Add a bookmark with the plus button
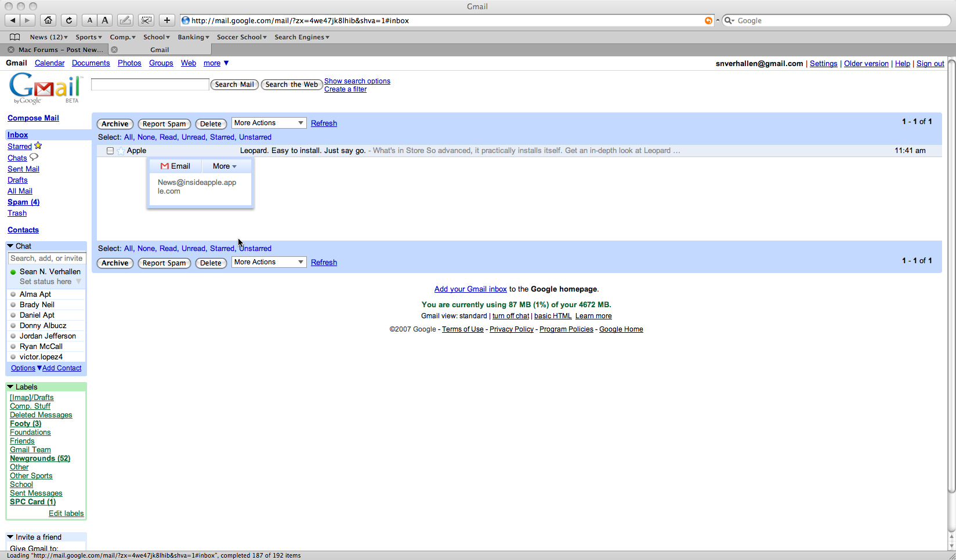 pos(167,20)
